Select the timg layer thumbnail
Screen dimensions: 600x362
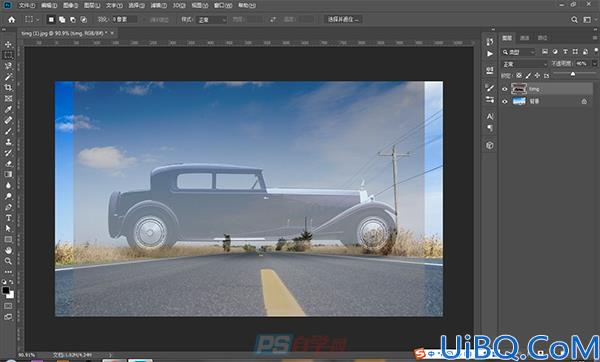click(x=519, y=89)
